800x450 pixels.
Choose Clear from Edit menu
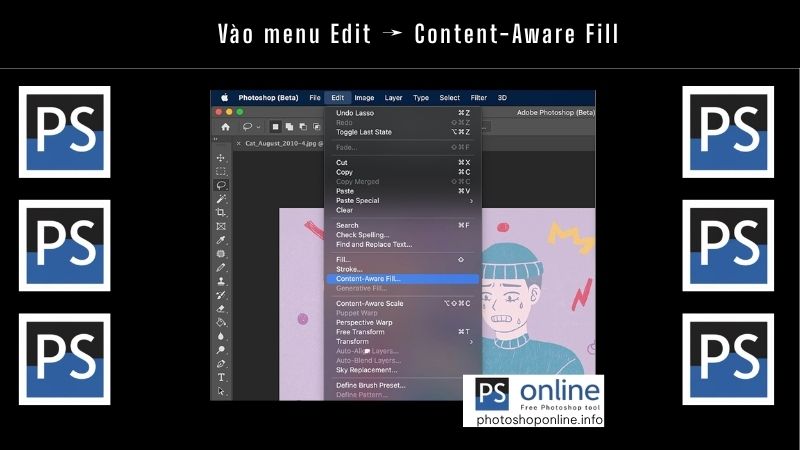coord(403,210)
